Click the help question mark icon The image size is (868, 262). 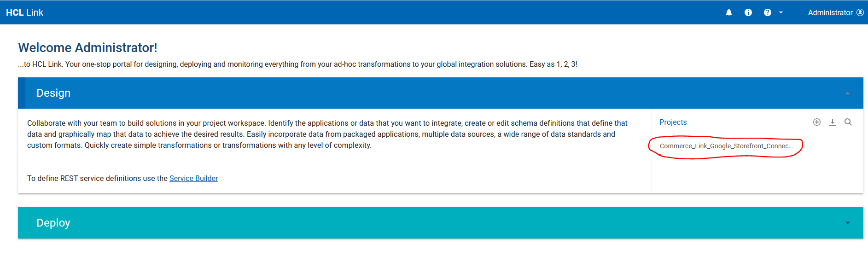pos(768,12)
